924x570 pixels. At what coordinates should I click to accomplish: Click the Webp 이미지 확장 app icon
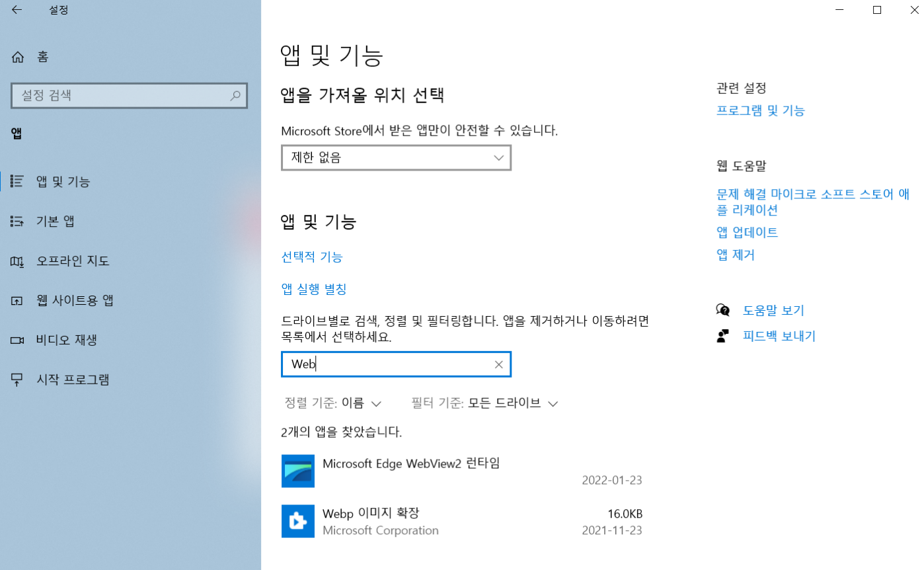click(x=298, y=521)
